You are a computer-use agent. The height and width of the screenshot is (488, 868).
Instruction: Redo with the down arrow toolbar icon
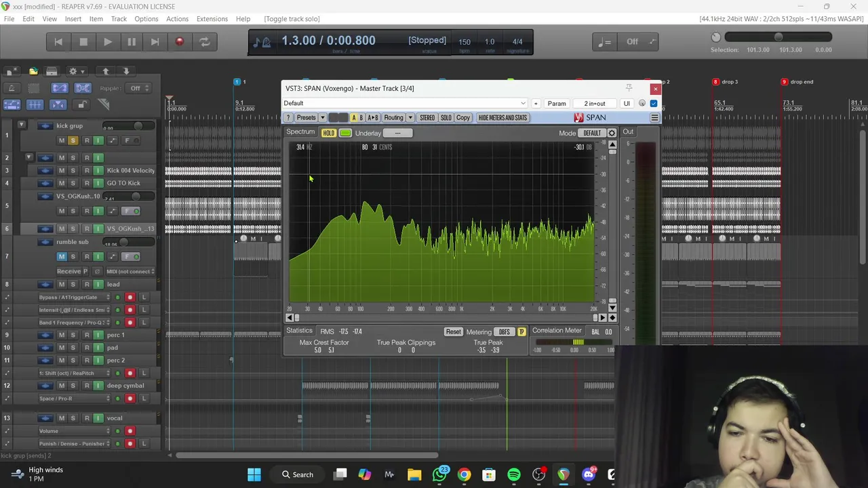tap(125, 71)
